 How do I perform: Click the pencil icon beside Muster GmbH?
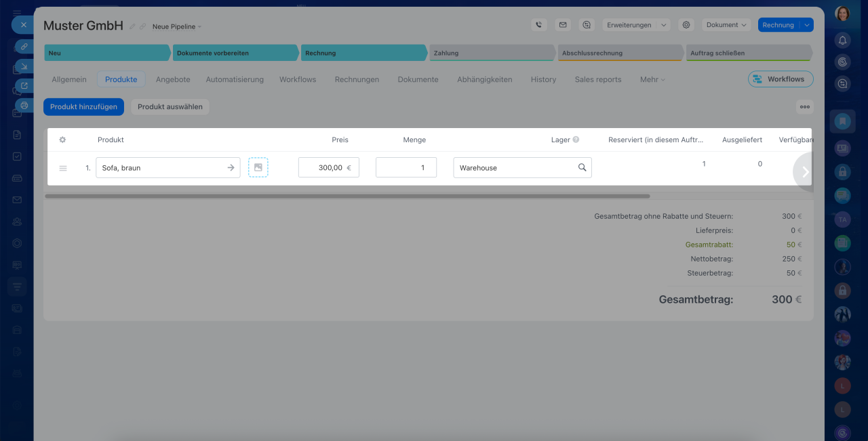(x=132, y=26)
